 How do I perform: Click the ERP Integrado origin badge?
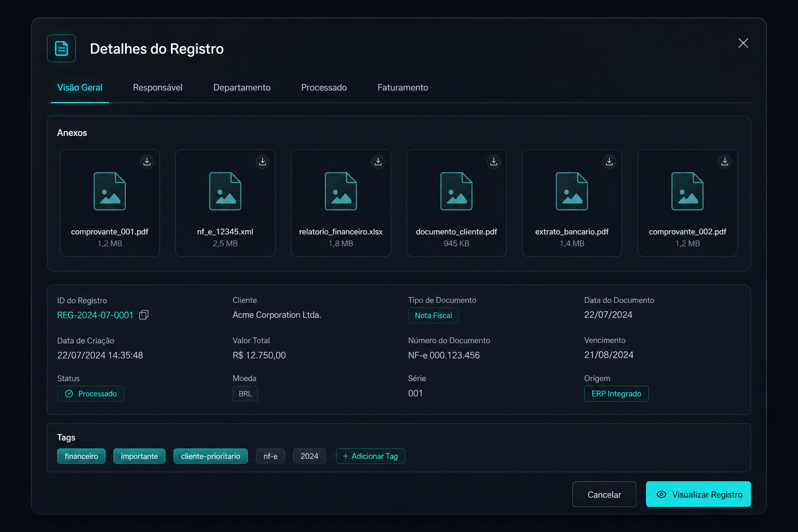click(x=616, y=394)
